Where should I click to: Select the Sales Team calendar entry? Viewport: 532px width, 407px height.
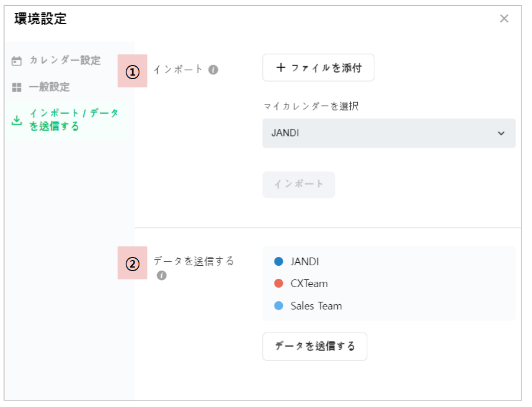(316, 306)
